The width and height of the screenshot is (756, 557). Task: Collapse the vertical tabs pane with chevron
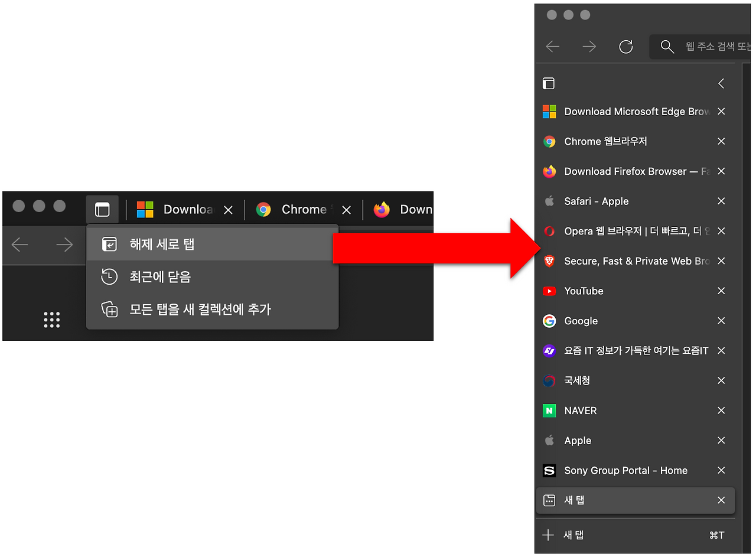tap(721, 83)
